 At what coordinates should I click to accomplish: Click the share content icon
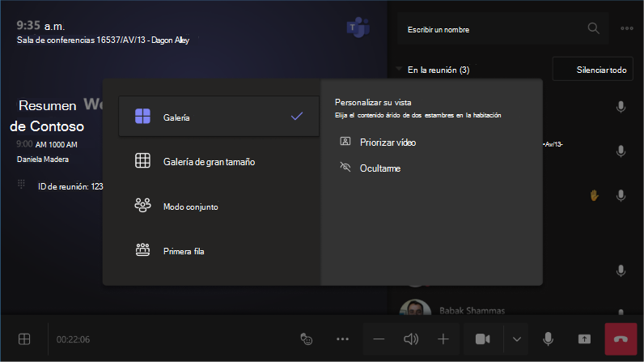coord(584,339)
